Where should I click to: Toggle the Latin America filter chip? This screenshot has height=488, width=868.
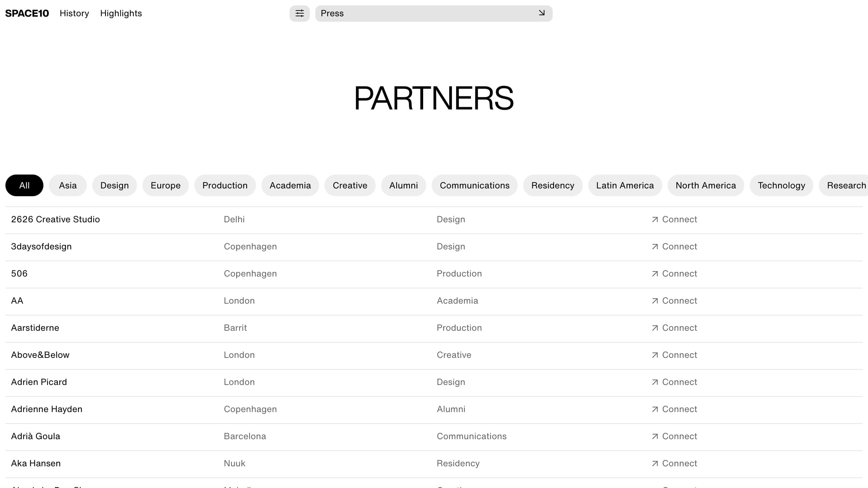coord(625,185)
